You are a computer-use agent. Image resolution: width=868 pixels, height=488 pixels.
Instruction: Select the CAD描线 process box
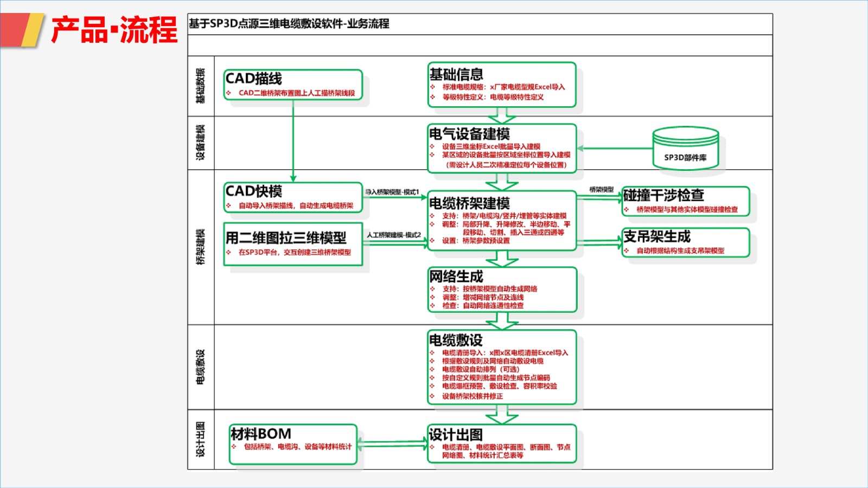click(293, 85)
